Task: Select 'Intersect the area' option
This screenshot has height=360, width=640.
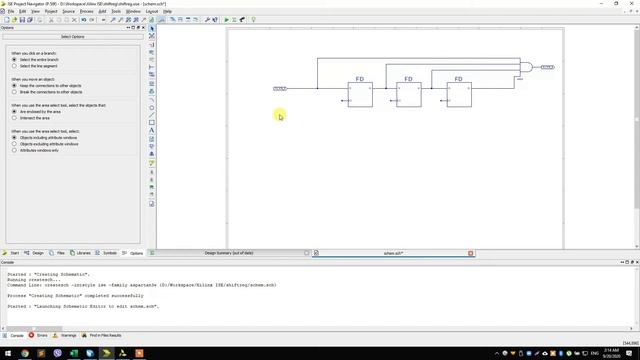Action: point(14,118)
